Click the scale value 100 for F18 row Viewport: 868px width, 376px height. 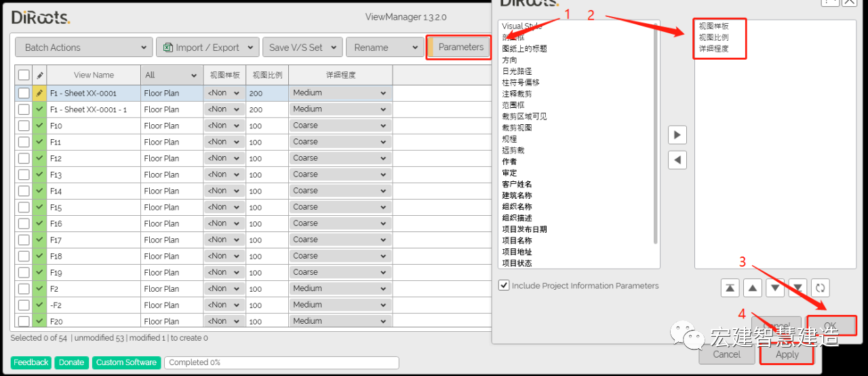click(267, 256)
